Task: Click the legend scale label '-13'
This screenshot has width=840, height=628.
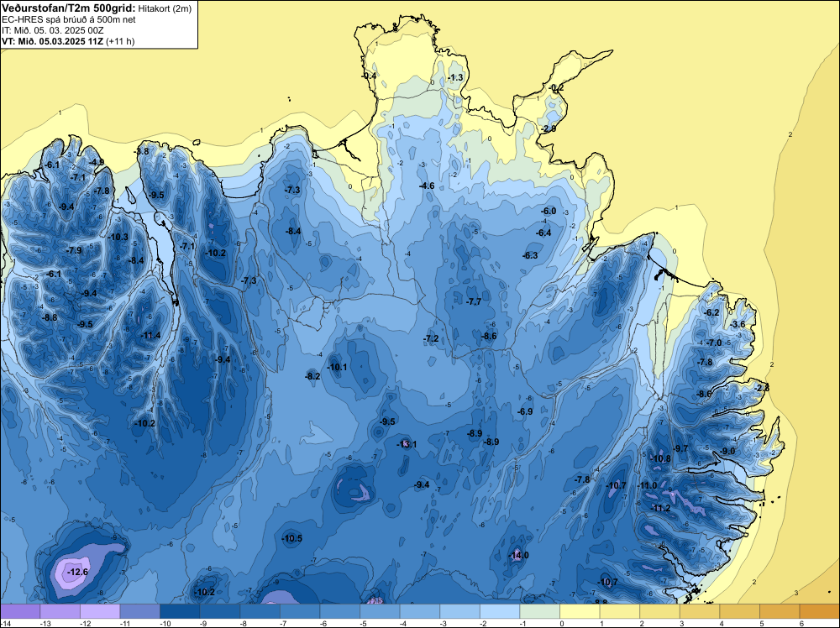Action: coord(45,623)
